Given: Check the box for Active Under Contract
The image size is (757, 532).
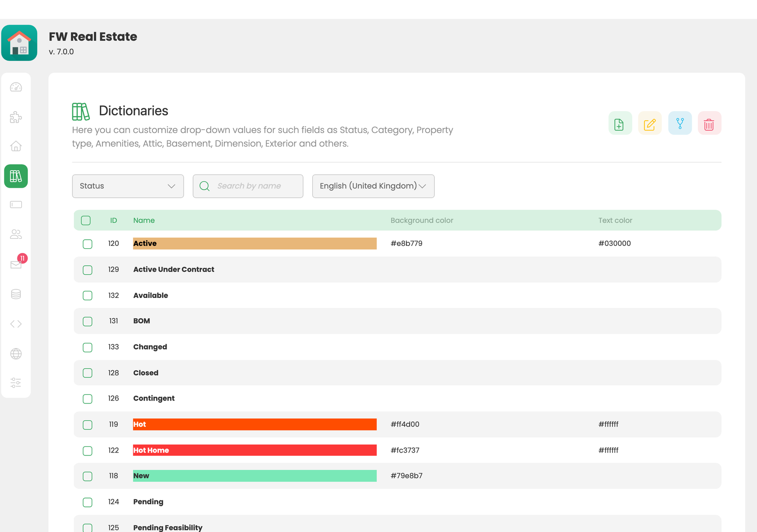Looking at the screenshot, I should tap(88, 270).
